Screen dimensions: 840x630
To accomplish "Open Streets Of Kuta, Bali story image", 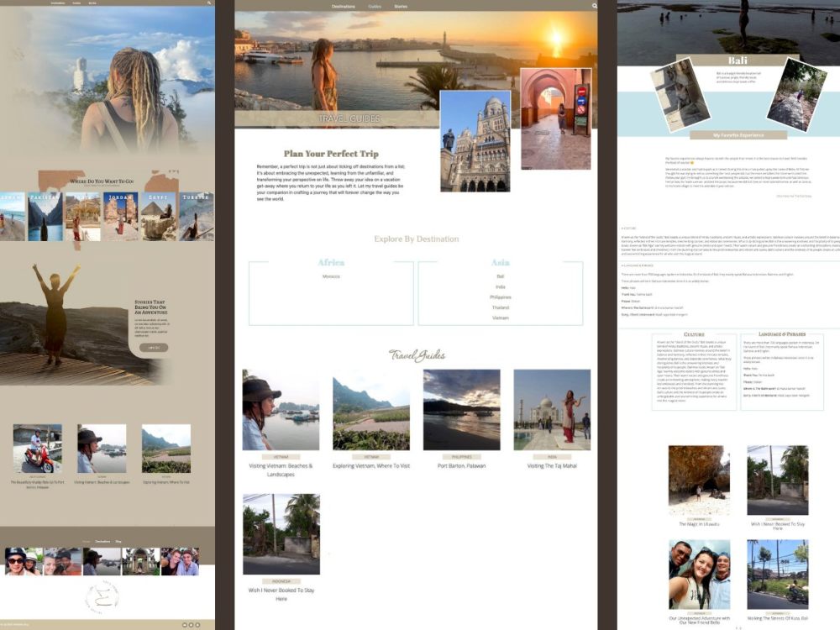I will click(x=778, y=575).
